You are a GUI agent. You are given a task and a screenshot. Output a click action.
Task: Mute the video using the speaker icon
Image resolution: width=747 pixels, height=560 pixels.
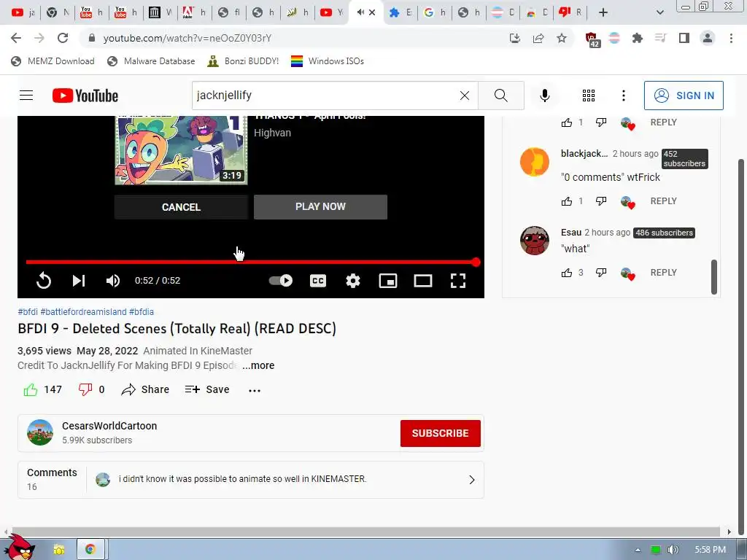113,281
